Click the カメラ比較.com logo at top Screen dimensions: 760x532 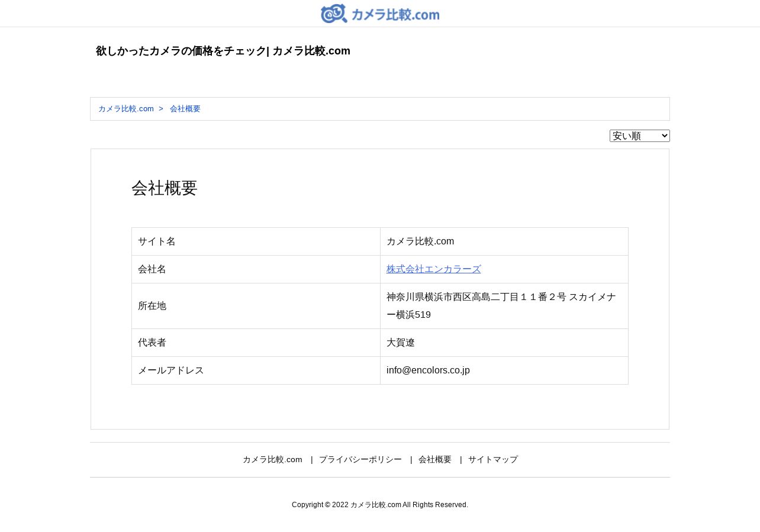point(380,14)
